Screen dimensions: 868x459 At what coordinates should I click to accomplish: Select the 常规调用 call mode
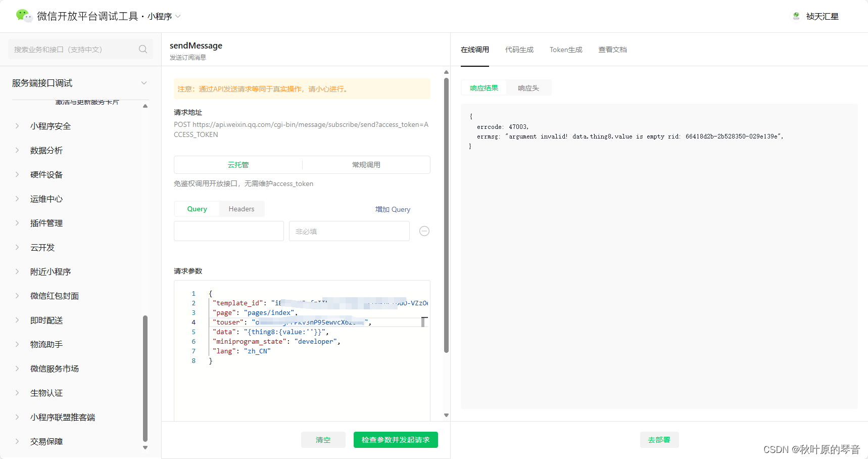366,165
